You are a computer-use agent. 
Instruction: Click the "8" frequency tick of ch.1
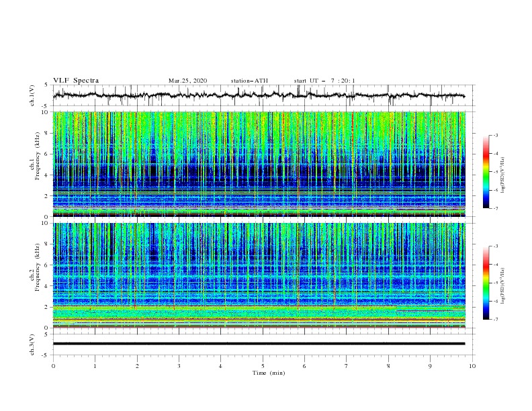pos(48,133)
